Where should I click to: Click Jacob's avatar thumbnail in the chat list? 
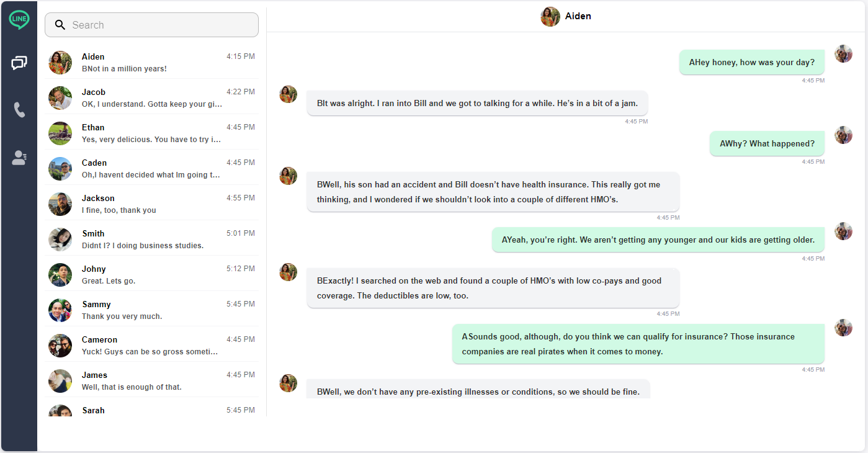point(60,97)
